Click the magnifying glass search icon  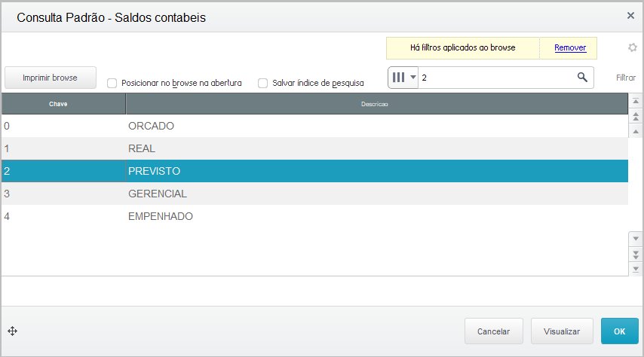click(x=582, y=78)
